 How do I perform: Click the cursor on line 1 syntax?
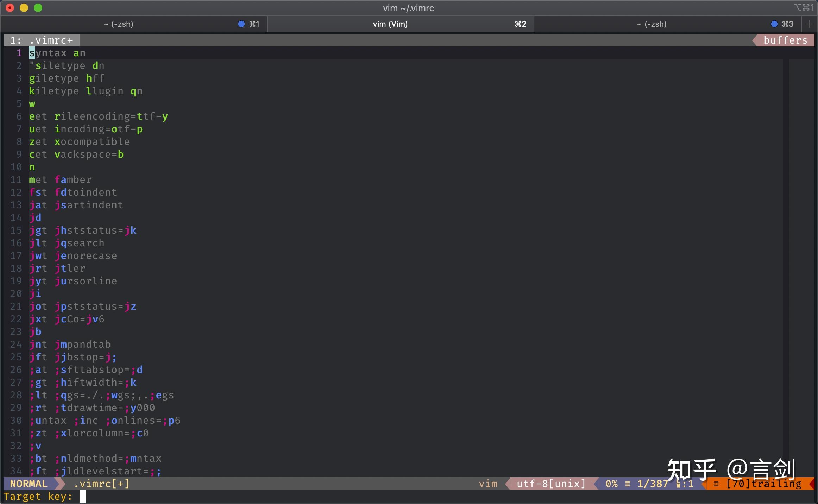tap(32, 53)
